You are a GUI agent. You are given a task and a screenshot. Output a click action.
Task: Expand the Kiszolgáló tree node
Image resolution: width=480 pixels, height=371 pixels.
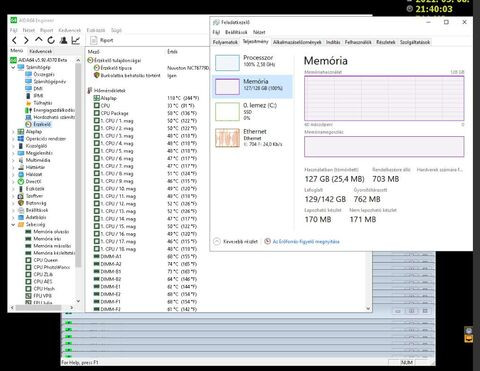pyautogui.click(x=13, y=146)
